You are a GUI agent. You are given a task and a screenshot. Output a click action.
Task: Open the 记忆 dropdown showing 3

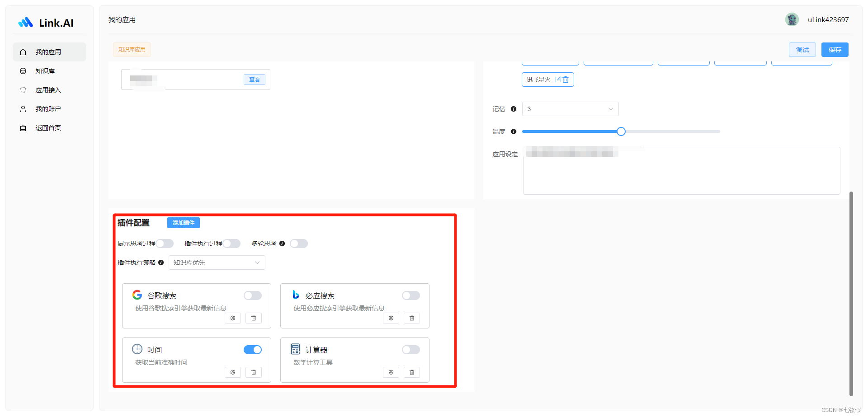[571, 109]
